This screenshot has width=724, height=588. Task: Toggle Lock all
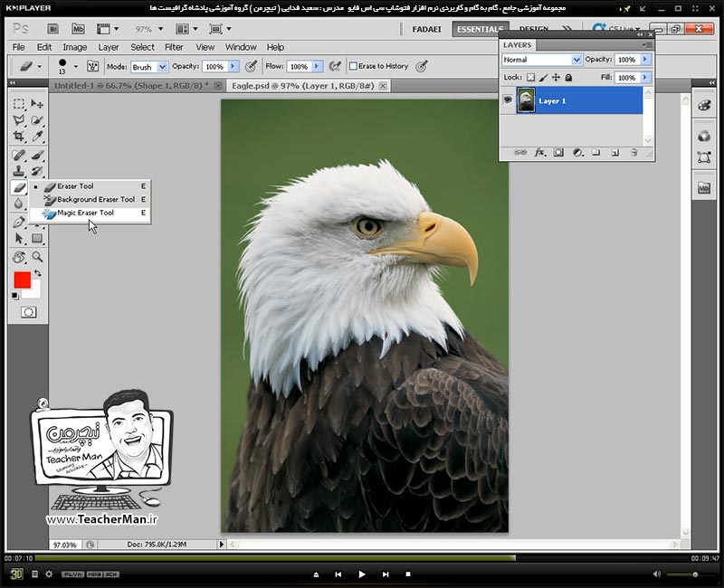coord(568,78)
